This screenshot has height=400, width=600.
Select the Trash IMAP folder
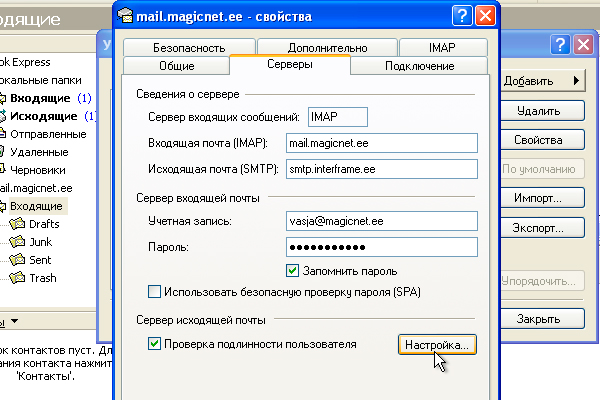(x=43, y=278)
